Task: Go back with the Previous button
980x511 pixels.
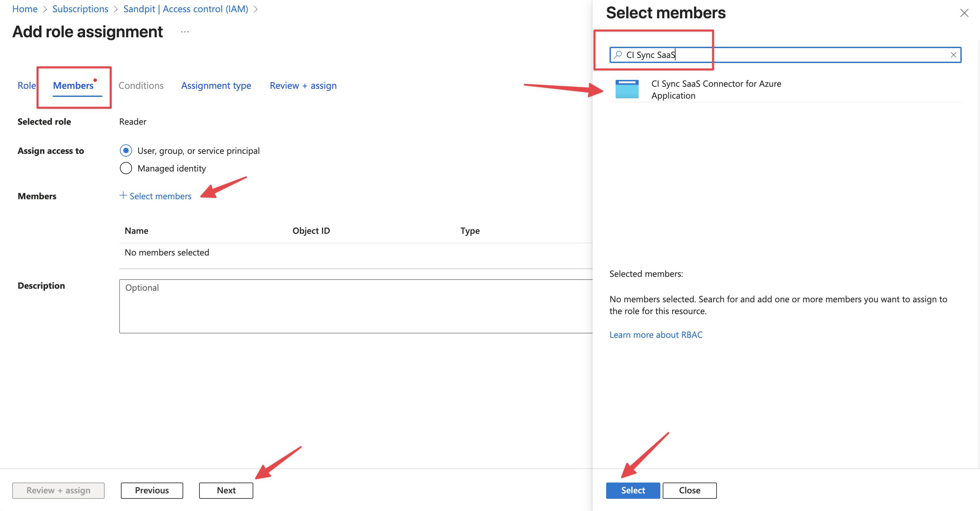Action: pyautogui.click(x=152, y=490)
